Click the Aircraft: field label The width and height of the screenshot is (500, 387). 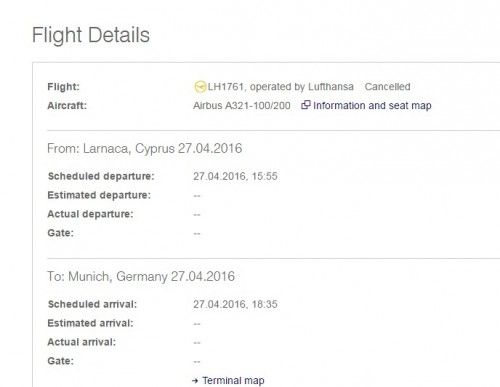[67, 106]
